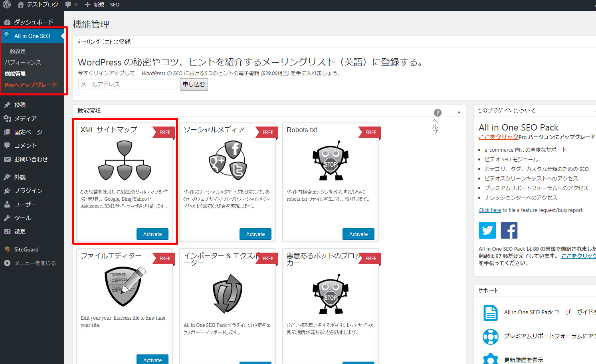Go to プラグイン in the sidebar
Image resolution: width=596 pixels, height=364 pixels.
click(28, 191)
